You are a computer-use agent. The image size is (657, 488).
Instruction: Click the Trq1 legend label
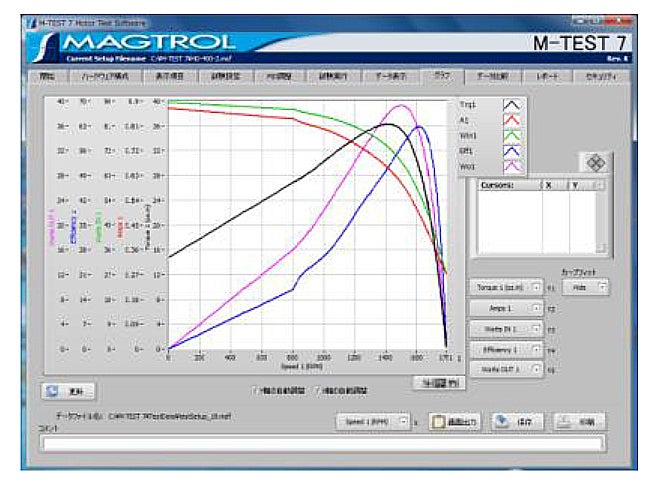coord(468,105)
